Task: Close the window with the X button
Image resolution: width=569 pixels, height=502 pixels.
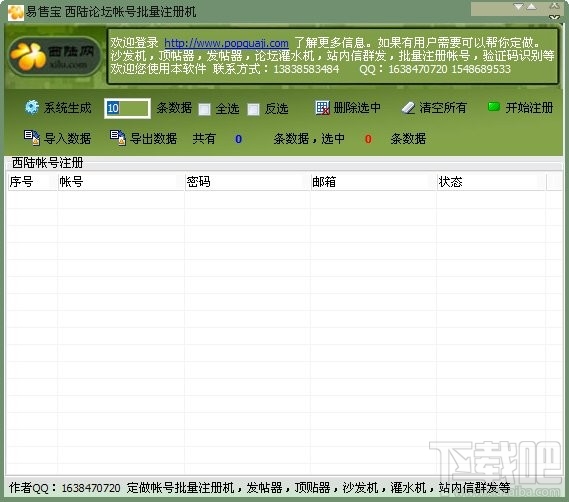Action: [554, 6]
